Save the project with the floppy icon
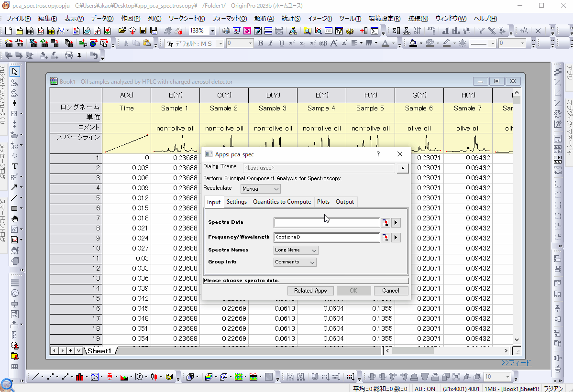The height and width of the screenshot is (392, 573). [x=143, y=31]
